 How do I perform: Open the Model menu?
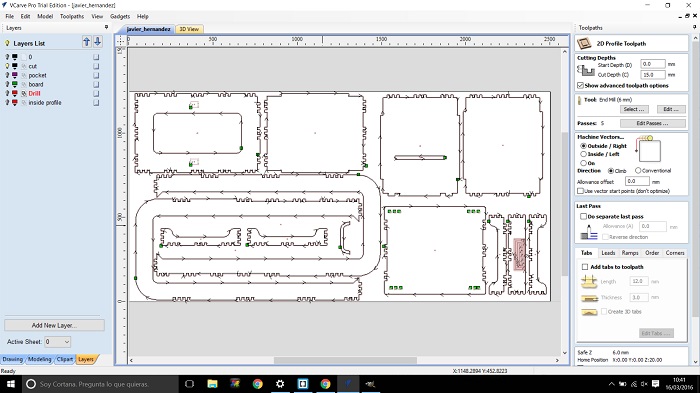(x=45, y=16)
